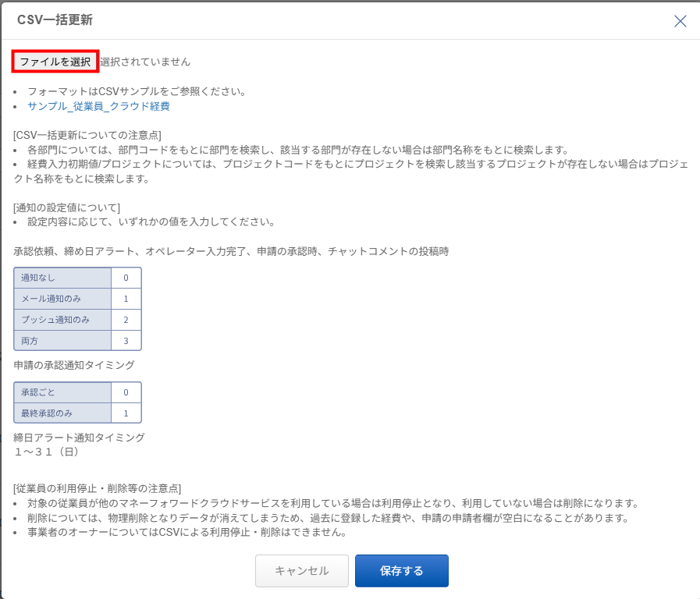Select the 承認ごと table cell
700x599 pixels.
coord(62,392)
